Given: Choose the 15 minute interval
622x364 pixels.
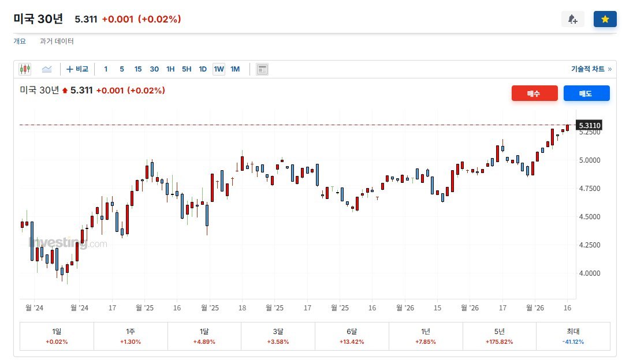Looking at the screenshot, I should pos(138,69).
